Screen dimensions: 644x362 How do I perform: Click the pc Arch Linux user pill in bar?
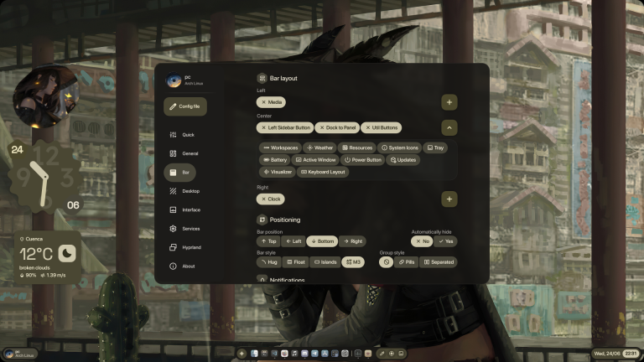point(20,354)
